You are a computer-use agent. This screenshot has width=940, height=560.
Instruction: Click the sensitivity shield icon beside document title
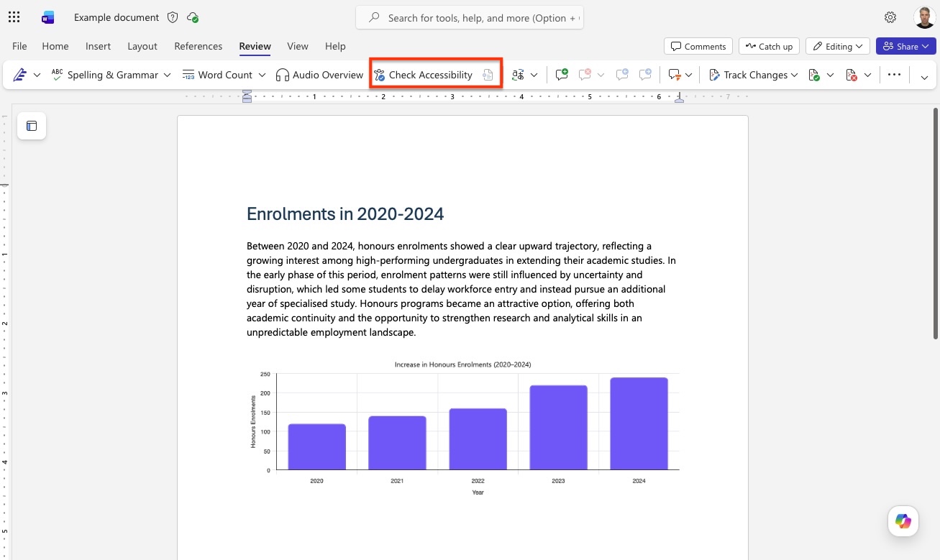pyautogui.click(x=173, y=17)
